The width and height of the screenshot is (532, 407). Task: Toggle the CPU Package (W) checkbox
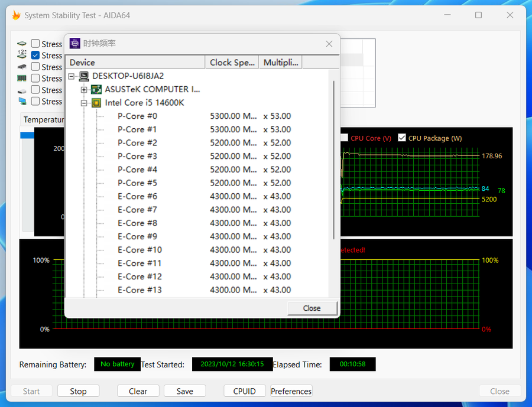(x=402, y=138)
